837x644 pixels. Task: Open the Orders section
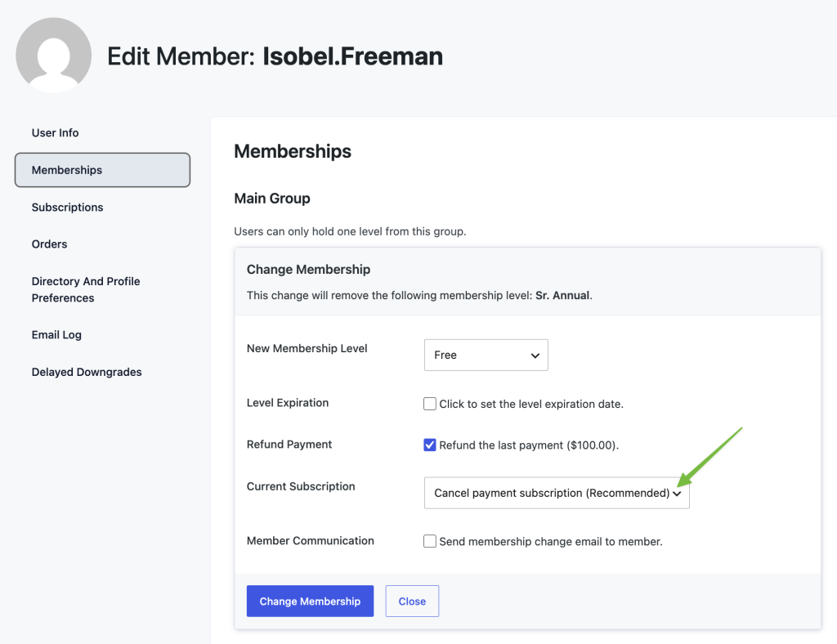click(x=49, y=244)
